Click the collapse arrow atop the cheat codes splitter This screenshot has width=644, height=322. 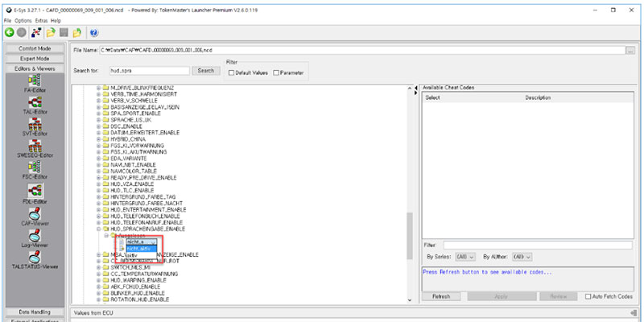(416, 89)
